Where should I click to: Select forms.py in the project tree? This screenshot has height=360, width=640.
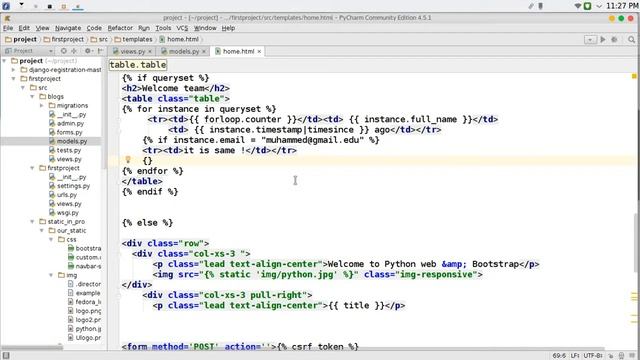click(65, 132)
